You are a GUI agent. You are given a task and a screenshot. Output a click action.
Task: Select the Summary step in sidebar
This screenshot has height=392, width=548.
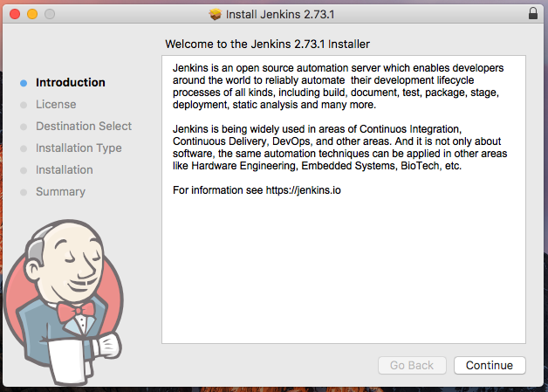click(60, 191)
